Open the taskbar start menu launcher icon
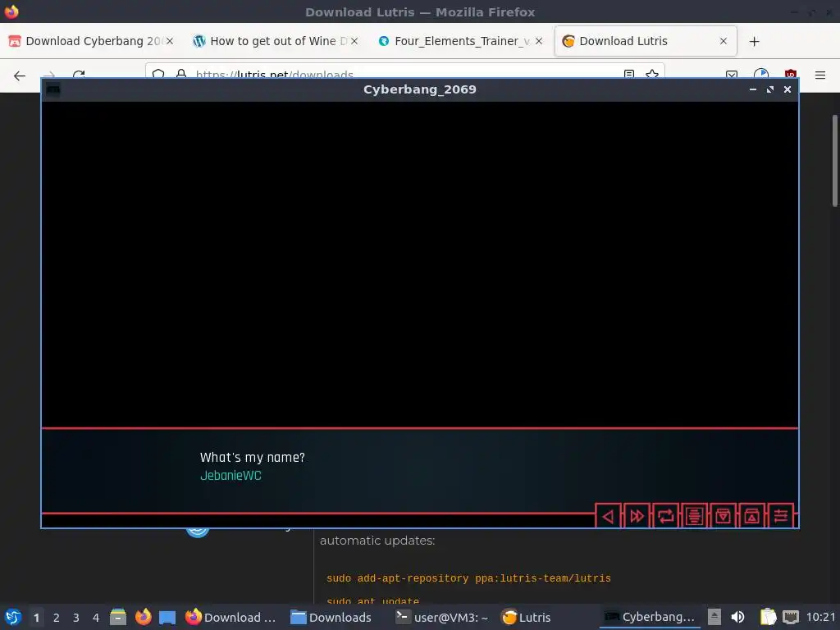Image resolution: width=840 pixels, height=630 pixels. (x=13, y=617)
